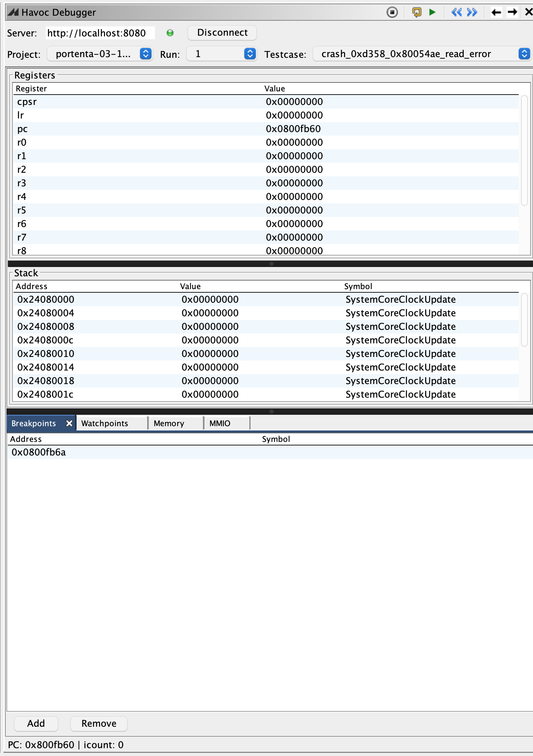Image resolution: width=533 pixels, height=756 pixels.
Task: Click the Add breakpoint button
Action: coord(36,724)
